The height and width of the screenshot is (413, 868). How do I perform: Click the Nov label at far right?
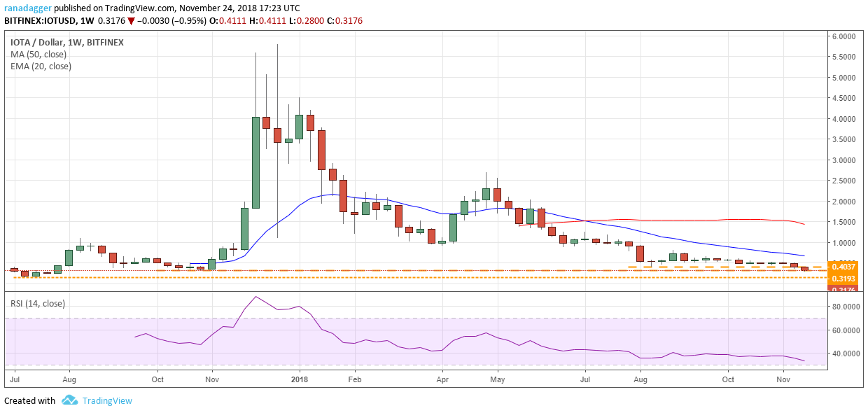click(782, 379)
